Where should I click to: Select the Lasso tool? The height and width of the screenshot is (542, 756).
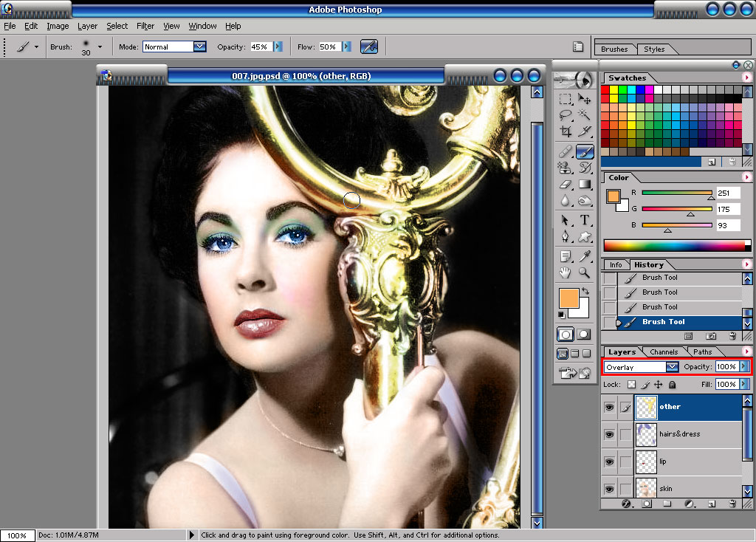(565, 114)
